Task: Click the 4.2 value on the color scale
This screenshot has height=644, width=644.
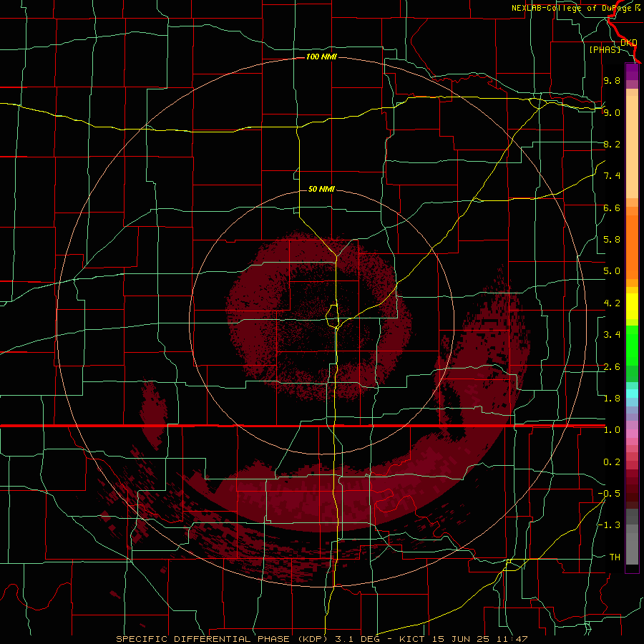Action: (612, 303)
